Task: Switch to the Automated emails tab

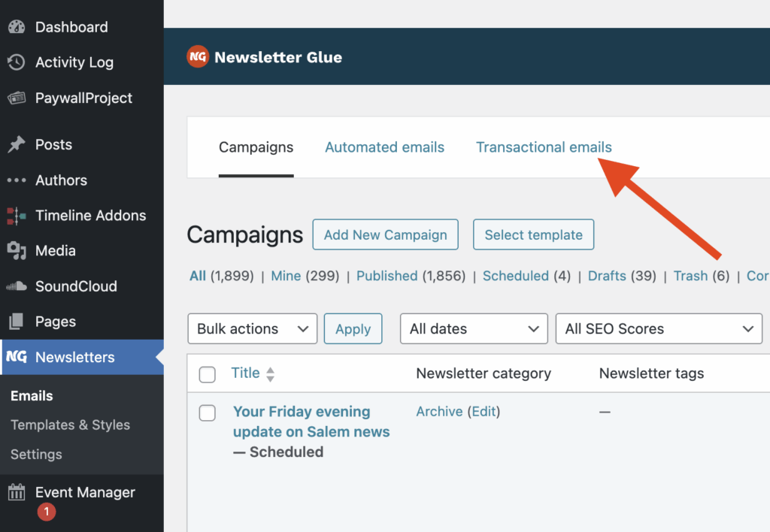Action: point(384,147)
